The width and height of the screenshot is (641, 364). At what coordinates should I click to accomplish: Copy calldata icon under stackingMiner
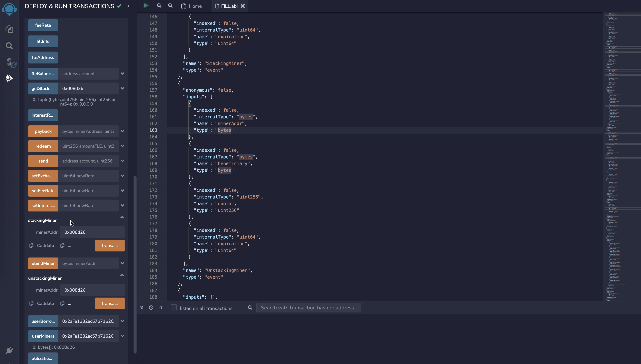[x=32, y=246]
